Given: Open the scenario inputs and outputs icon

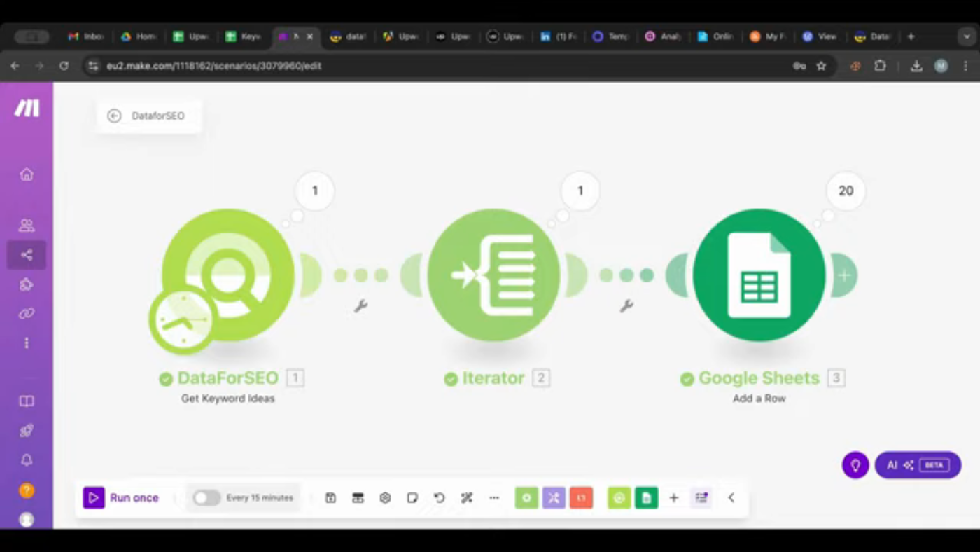Looking at the screenshot, I should point(358,498).
